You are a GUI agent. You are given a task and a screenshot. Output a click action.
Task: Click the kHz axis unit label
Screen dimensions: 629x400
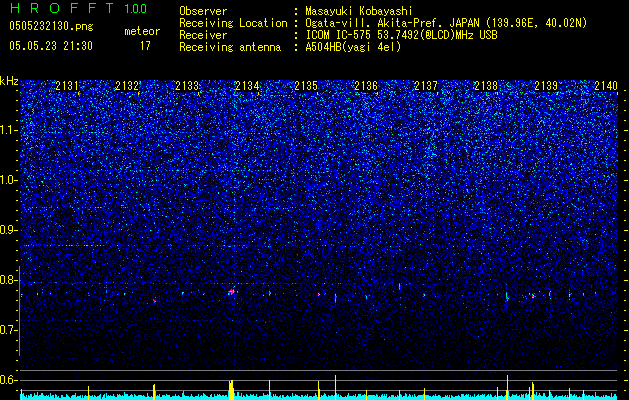[x=9, y=81]
